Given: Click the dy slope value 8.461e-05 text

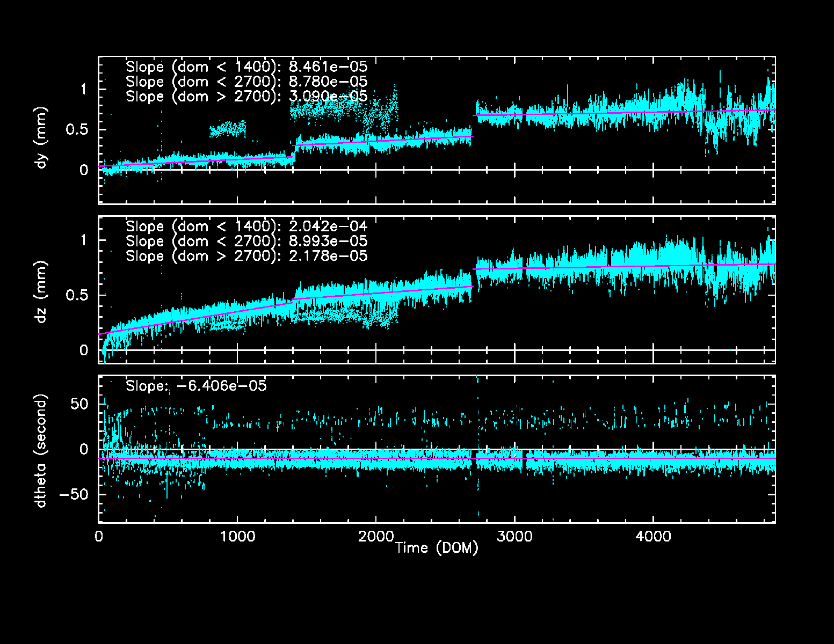Looking at the screenshot, I should (x=246, y=67).
